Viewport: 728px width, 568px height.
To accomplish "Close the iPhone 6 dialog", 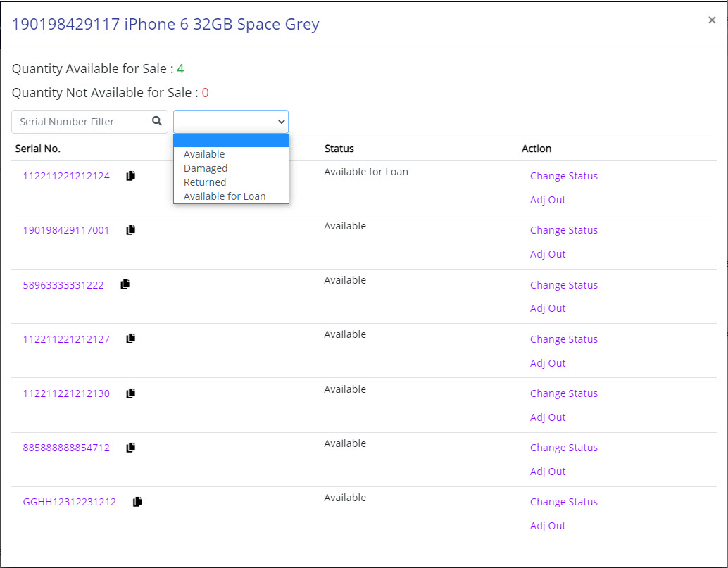I will point(712,20).
